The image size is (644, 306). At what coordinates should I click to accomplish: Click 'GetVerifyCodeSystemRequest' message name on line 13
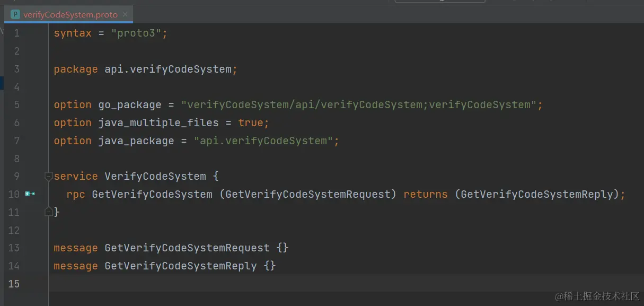pyautogui.click(x=187, y=248)
